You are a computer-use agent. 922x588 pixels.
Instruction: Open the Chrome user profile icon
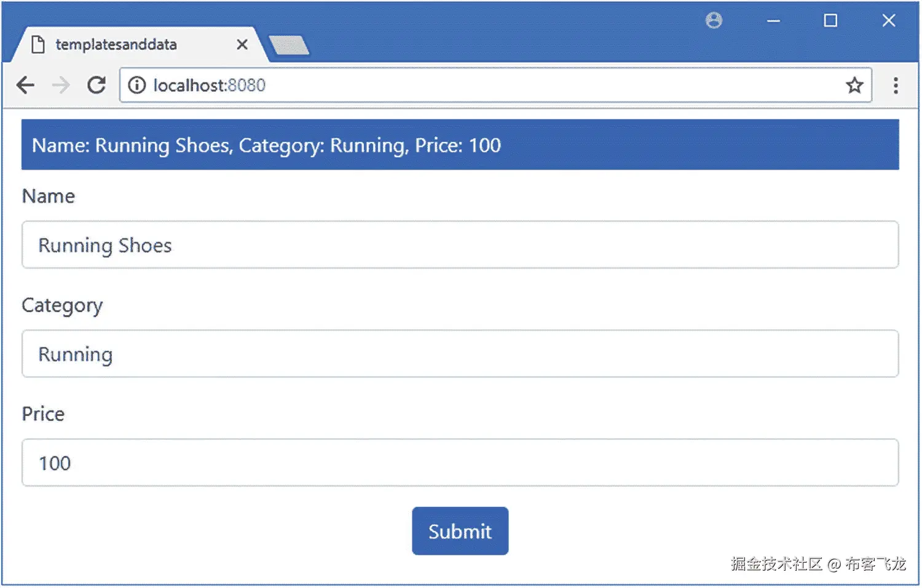point(713,21)
